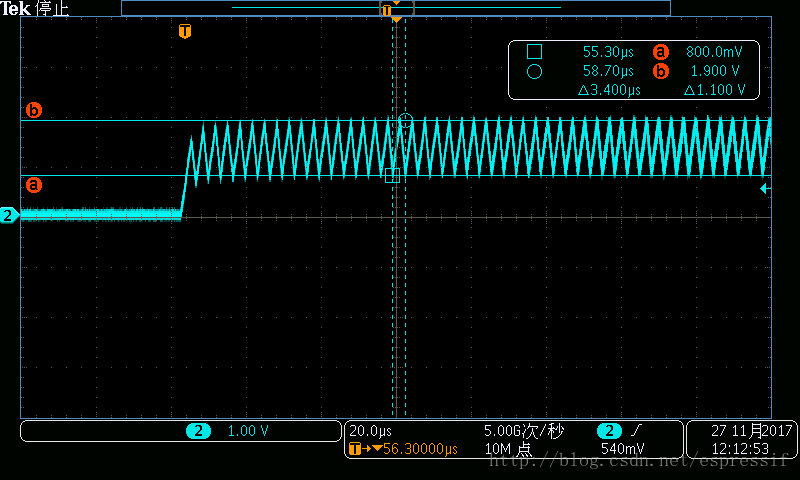This screenshot has width=800, height=480.
Task: Click the trigger level arrow at right edge
Action: coord(765,189)
